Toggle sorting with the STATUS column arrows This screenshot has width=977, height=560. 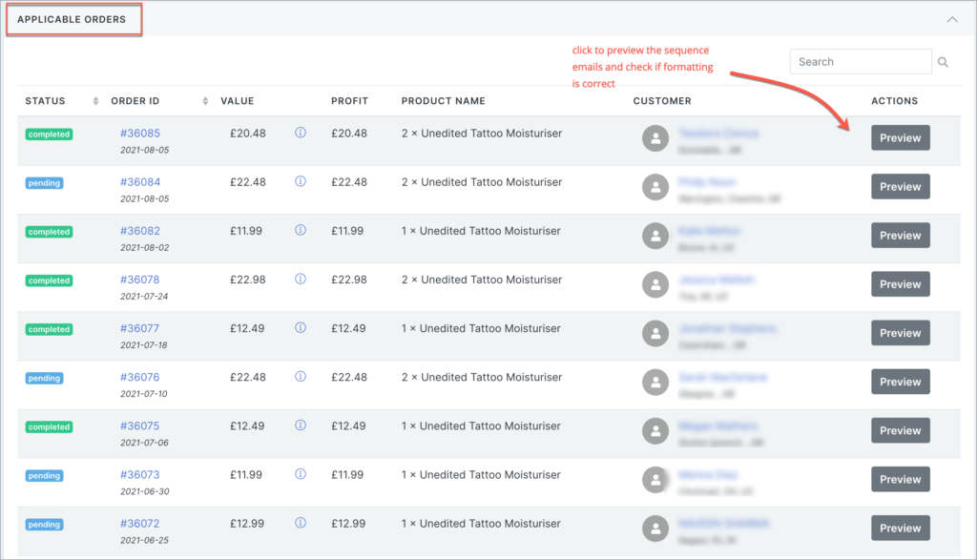tap(95, 100)
